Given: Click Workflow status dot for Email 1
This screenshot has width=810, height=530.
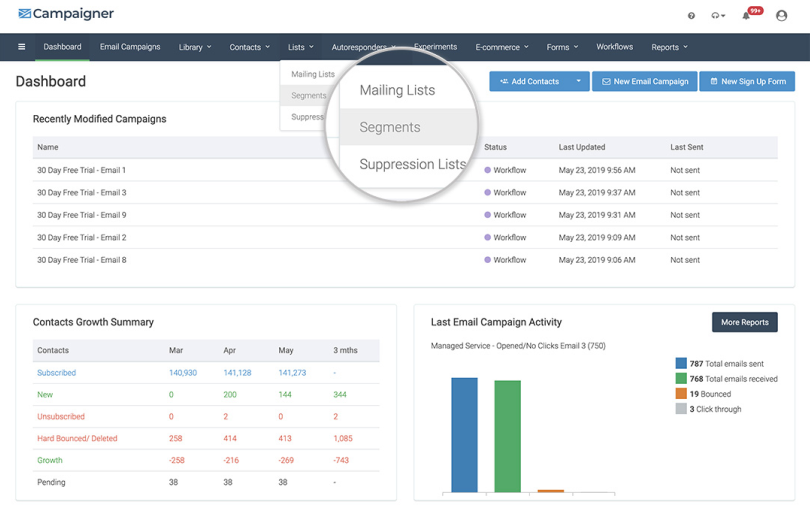Looking at the screenshot, I should coord(487,170).
